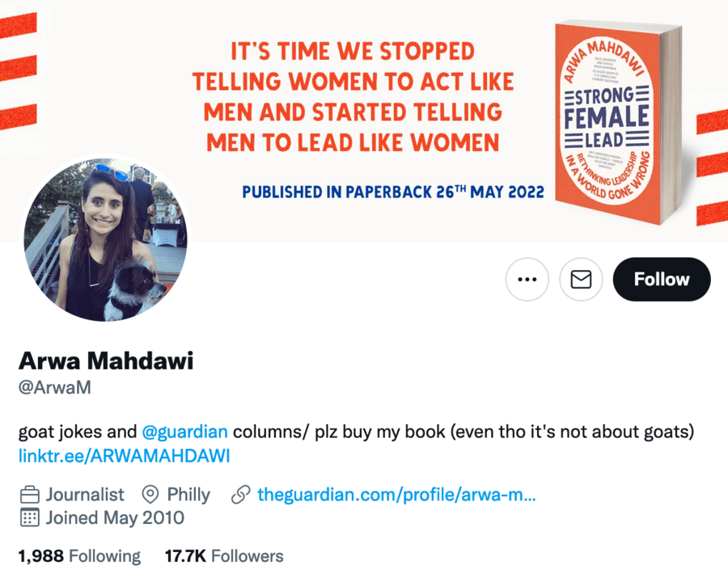The width and height of the screenshot is (728, 582).
Task: View the 1,988 Following list
Action: (79, 556)
